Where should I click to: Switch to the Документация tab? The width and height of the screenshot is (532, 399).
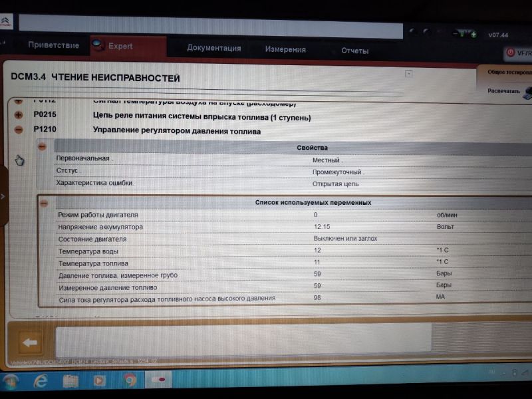tap(213, 49)
